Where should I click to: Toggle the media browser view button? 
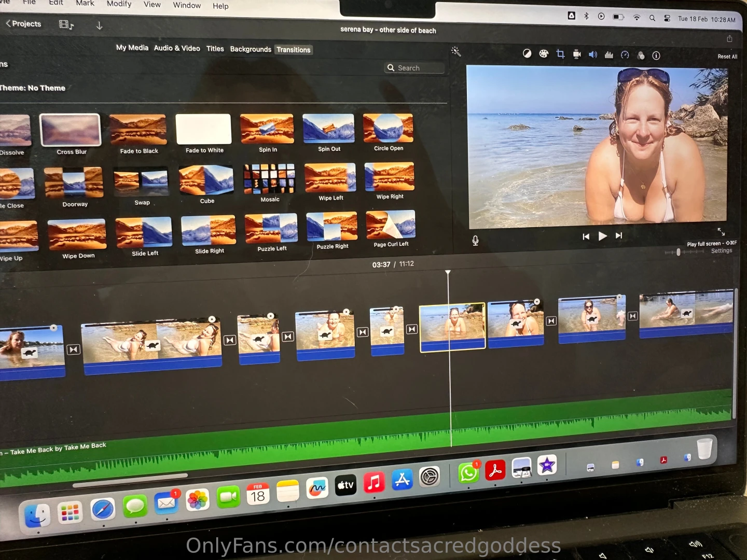tap(66, 24)
